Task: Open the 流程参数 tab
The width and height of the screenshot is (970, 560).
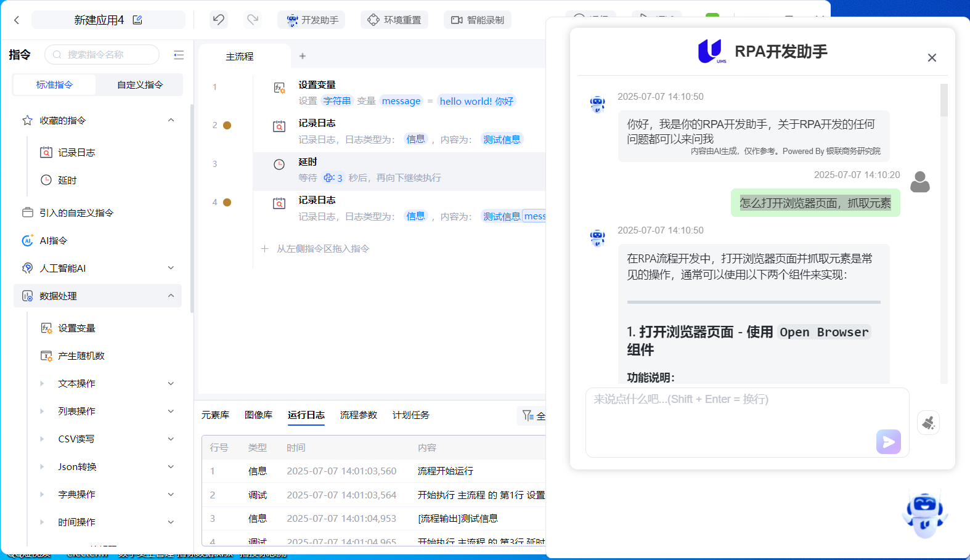Action: [x=358, y=415]
